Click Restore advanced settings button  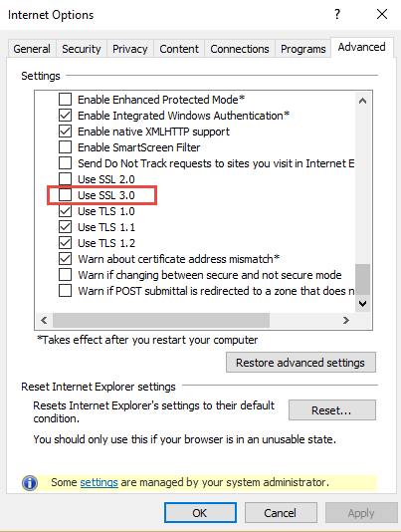pos(301,363)
